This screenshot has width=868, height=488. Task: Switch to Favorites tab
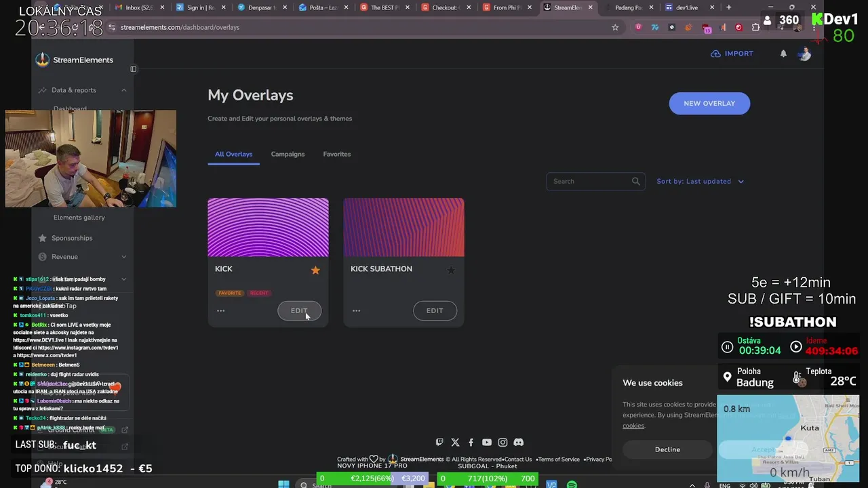coord(336,154)
